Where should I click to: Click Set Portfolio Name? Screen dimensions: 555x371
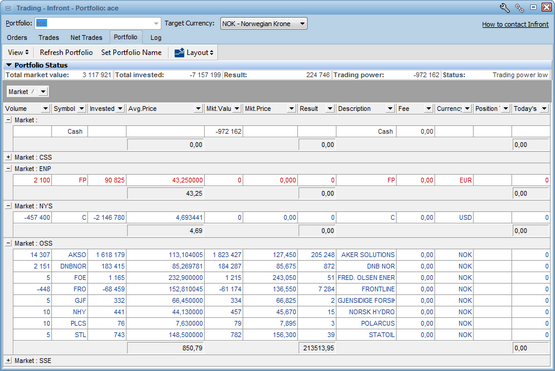pyautogui.click(x=131, y=52)
